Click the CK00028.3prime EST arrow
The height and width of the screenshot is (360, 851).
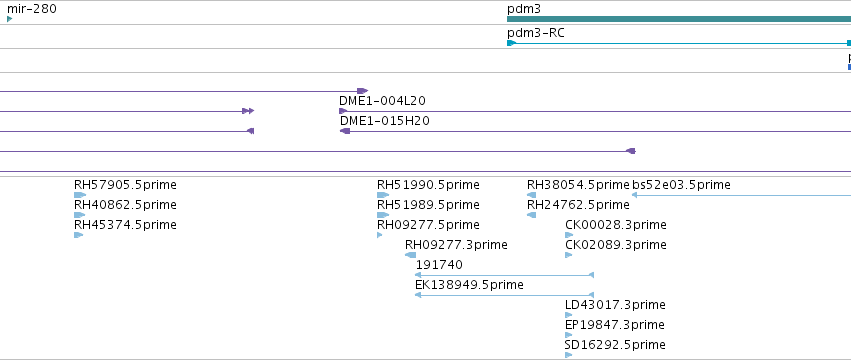tap(569, 235)
